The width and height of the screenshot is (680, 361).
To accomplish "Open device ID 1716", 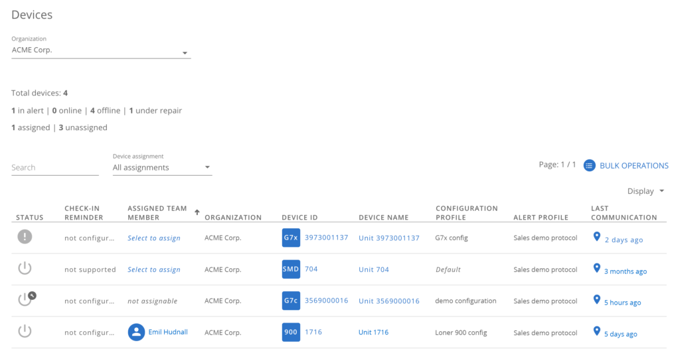I will pyautogui.click(x=313, y=332).
